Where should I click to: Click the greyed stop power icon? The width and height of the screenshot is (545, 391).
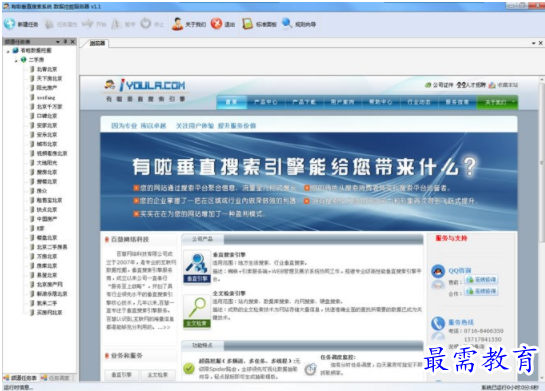(146, 24)
